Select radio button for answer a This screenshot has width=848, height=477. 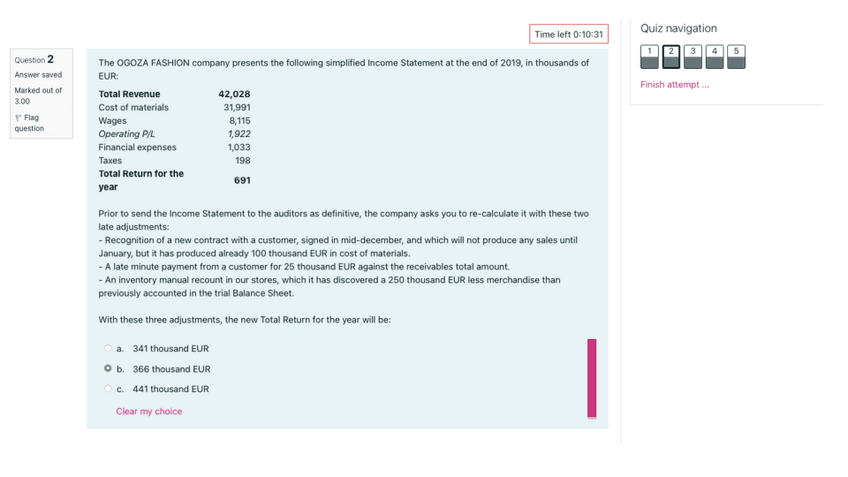coord(108,349)
